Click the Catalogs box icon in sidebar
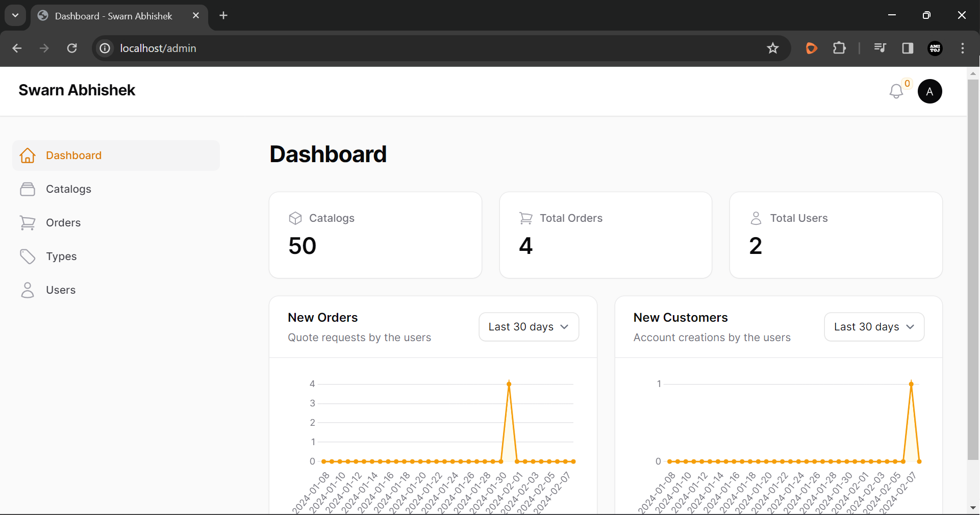The width and height of the screenshot is (980, 515). pyautogui.click(x=28, y=189)
